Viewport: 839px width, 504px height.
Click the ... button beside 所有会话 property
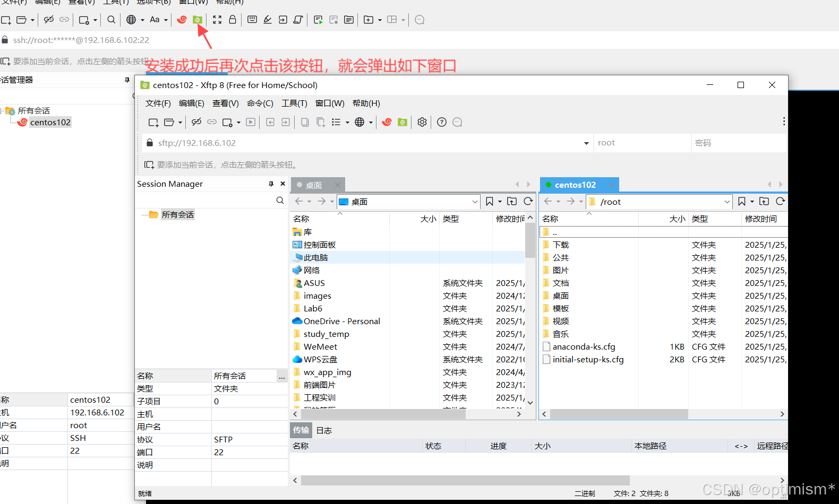[281, 376]
